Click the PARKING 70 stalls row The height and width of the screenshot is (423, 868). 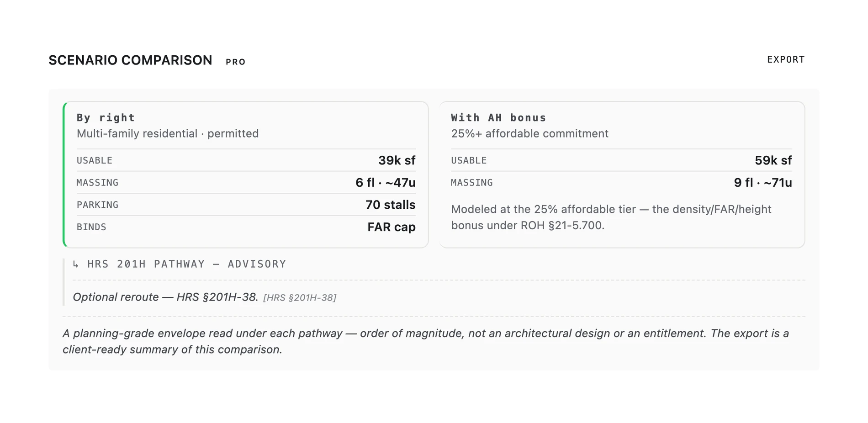(246, 205)
